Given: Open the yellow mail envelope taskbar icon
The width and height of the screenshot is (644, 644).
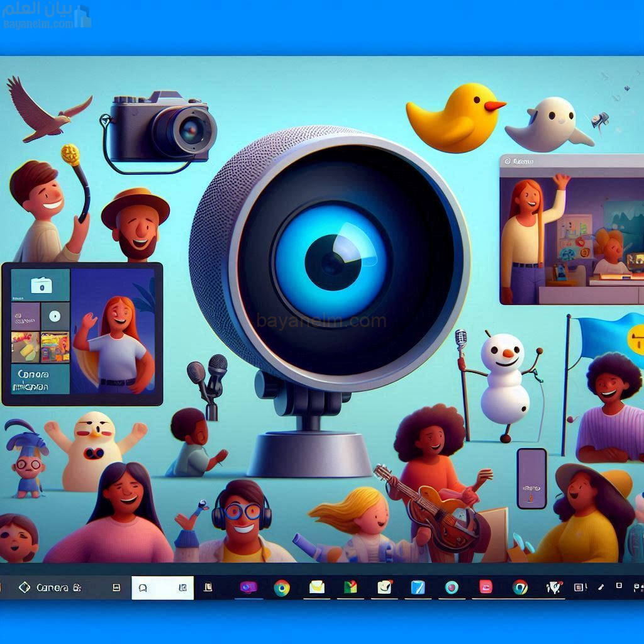Looking at the screenshot, I should point(316,587).
